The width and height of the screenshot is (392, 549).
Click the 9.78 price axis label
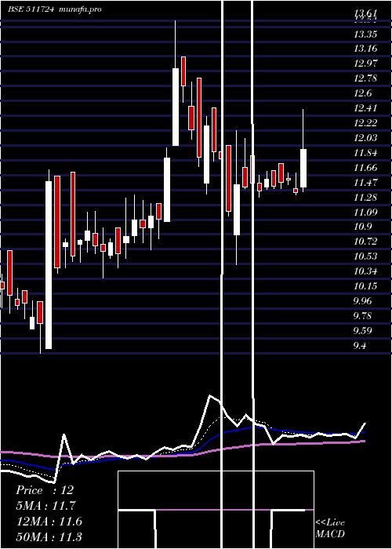point(363,316)
